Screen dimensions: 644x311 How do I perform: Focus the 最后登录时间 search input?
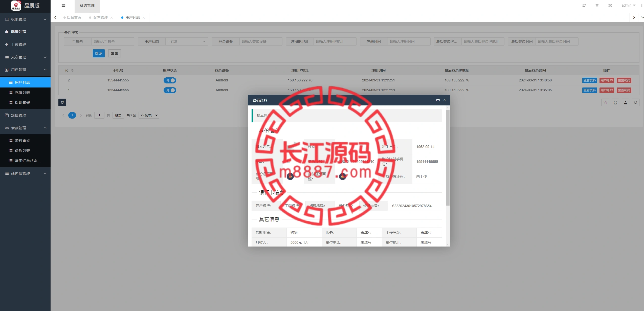(x=557, y=41)
